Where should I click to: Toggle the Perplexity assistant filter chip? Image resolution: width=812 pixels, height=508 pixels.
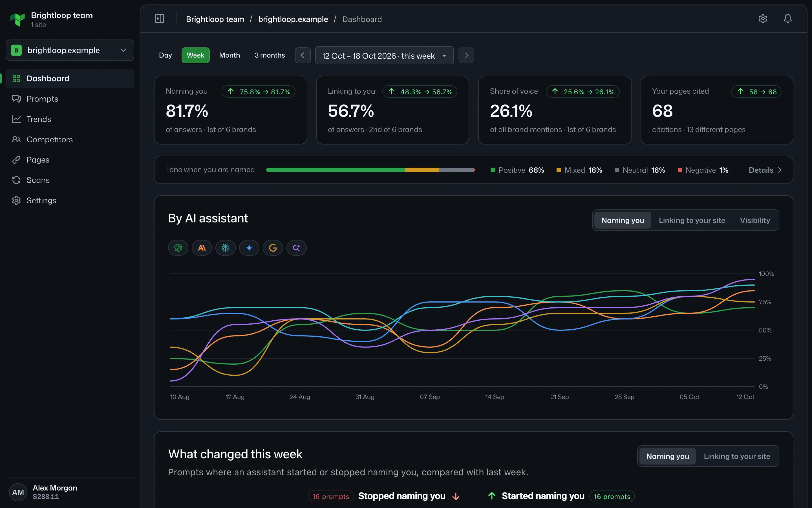[226, 248]
